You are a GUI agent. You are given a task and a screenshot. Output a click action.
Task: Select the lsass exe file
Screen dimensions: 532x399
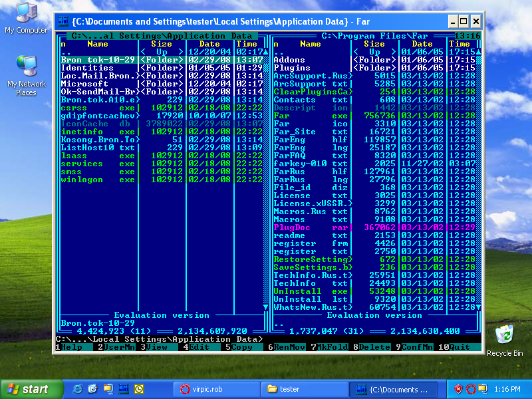pyautogui.click(x=162, y=156)
